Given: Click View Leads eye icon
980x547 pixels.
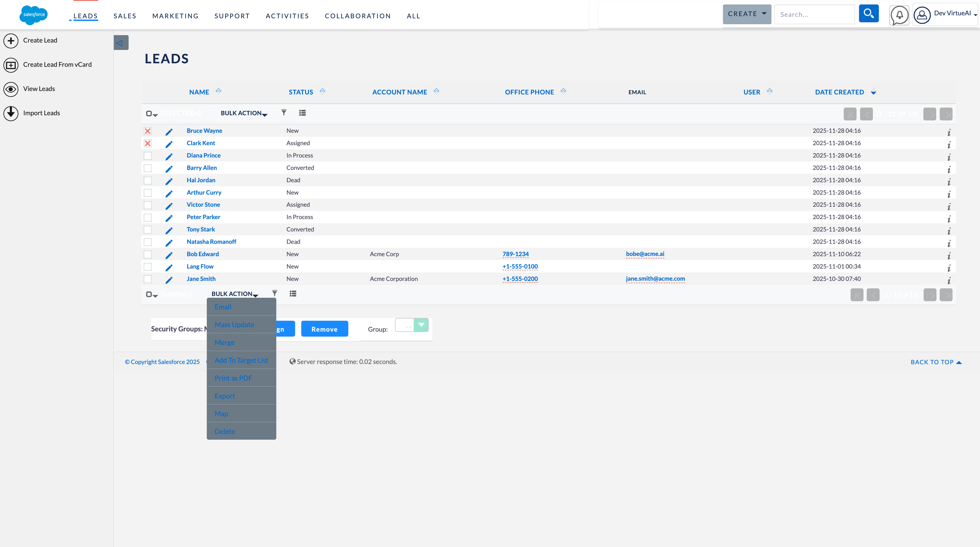Looking at the screenshot, I should pos(11,89).
